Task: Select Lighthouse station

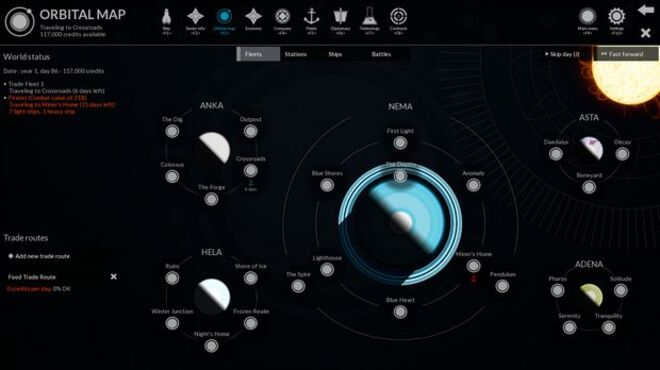Action: coord(327,269)
